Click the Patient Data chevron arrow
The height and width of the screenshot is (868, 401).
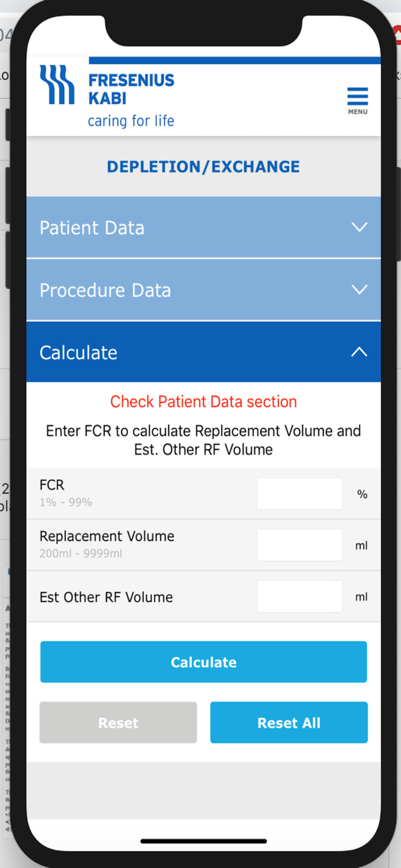click(x=359, y=227)
